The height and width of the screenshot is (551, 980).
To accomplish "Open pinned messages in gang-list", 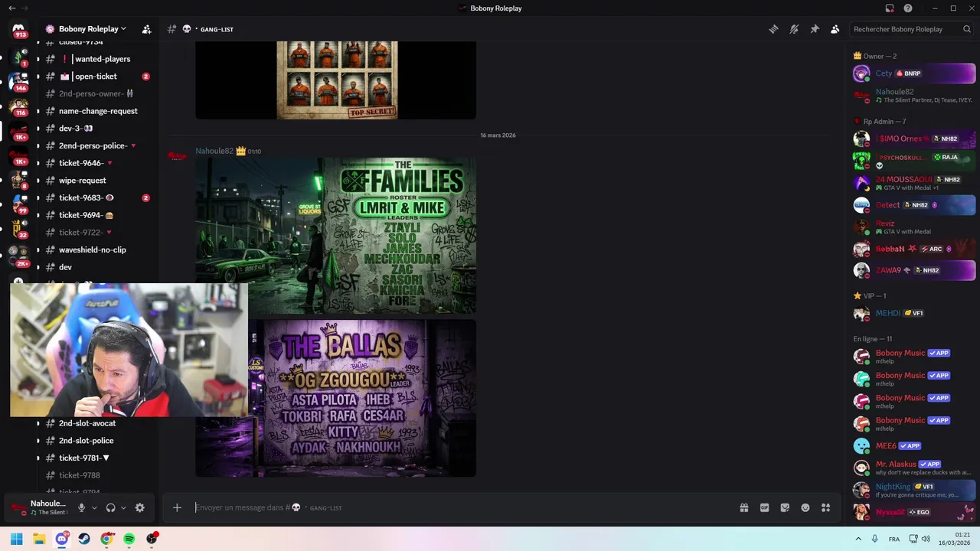I will [x=815, y=29].
